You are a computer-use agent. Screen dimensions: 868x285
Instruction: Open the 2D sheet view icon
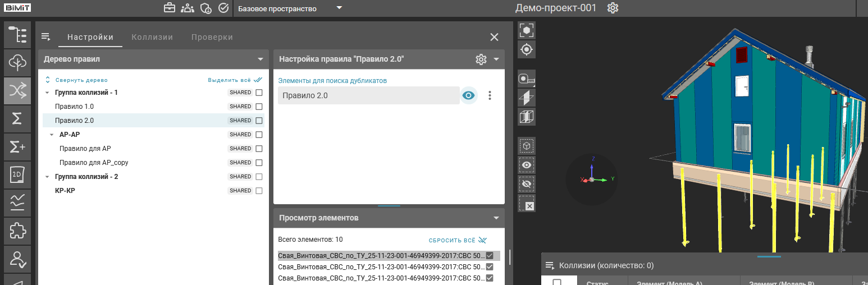(17, 174)
